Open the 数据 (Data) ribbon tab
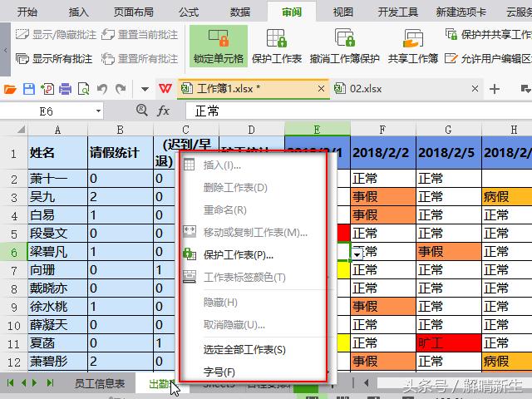The height and width of the screenshot is (399, 532). [x=240, y=12]
